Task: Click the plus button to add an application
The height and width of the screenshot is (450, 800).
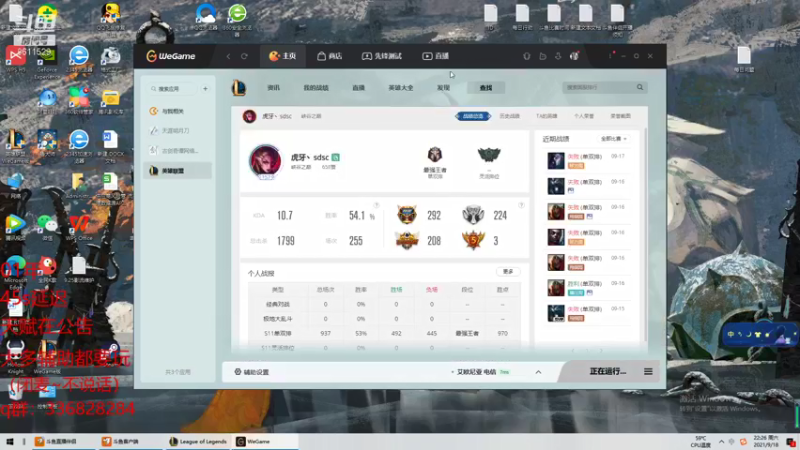Action: 205,89
